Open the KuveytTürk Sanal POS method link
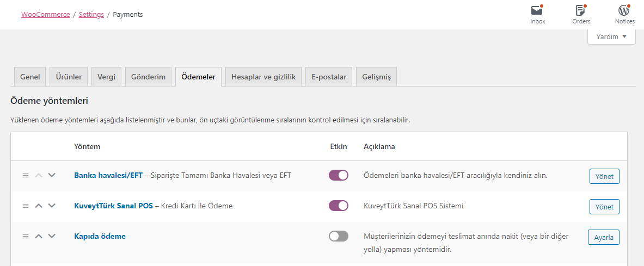 coord(113,206)
